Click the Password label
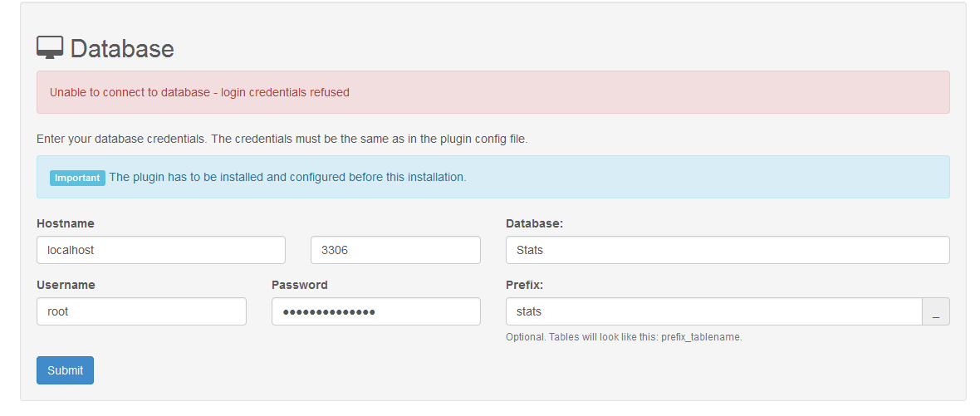Image resolution: width=980 pixels, height=416 pixels. (299, 285)
